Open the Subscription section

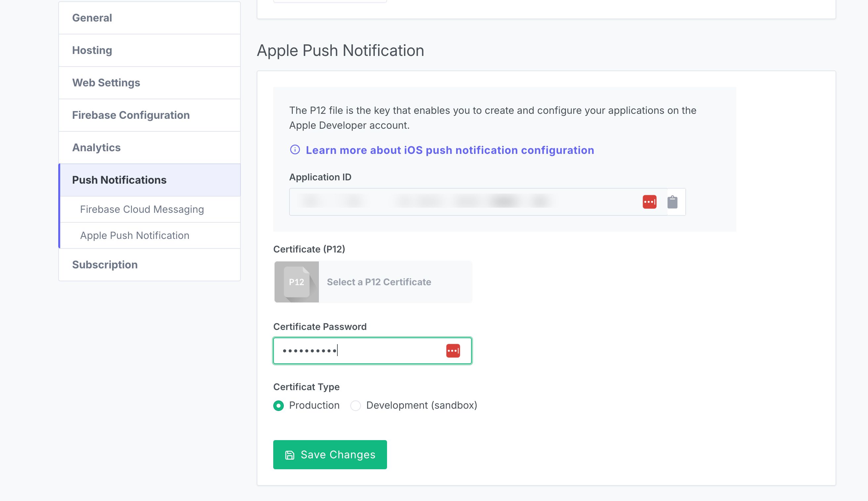(105, 264)
